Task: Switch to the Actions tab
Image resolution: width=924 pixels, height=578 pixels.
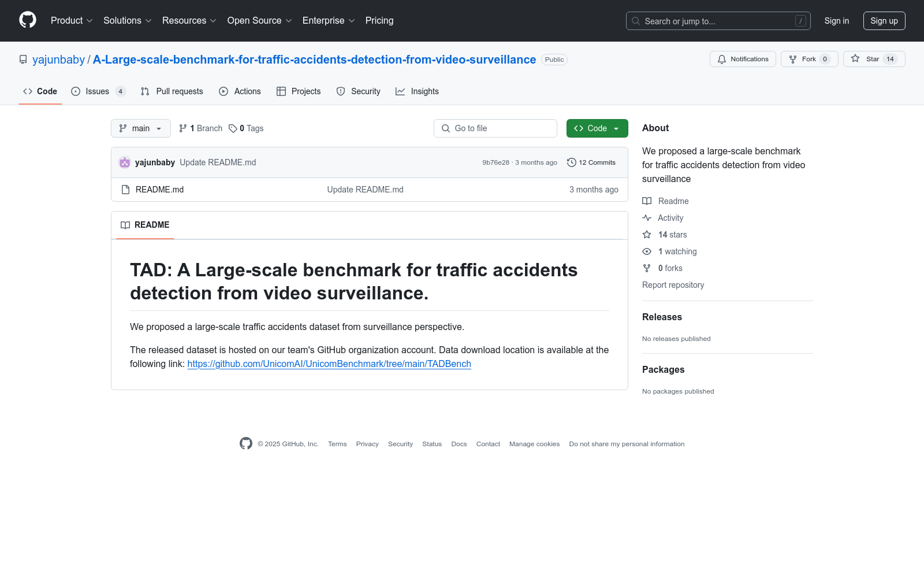Action: point(240,91)
